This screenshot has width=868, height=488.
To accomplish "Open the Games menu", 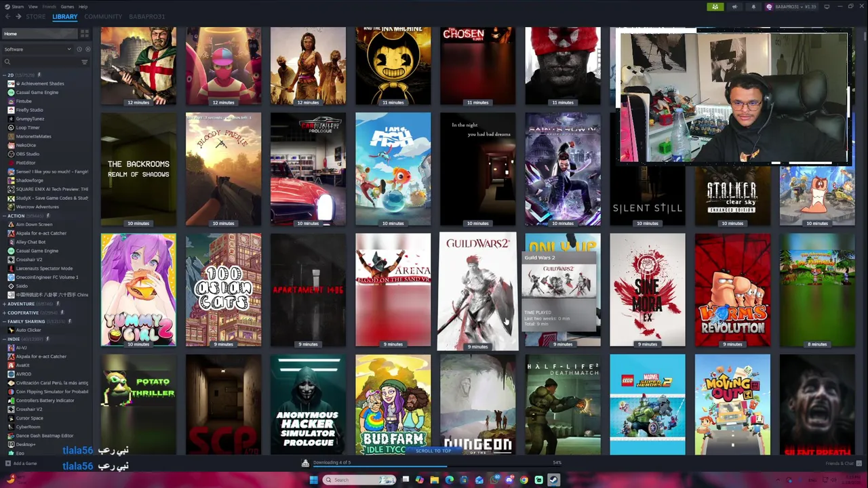I will (67, 6).
